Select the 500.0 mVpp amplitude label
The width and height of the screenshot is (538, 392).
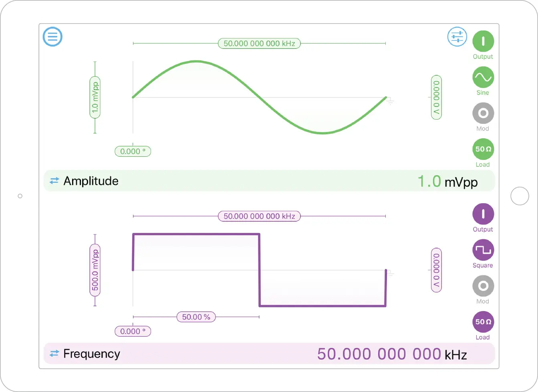tap(95, 270)
